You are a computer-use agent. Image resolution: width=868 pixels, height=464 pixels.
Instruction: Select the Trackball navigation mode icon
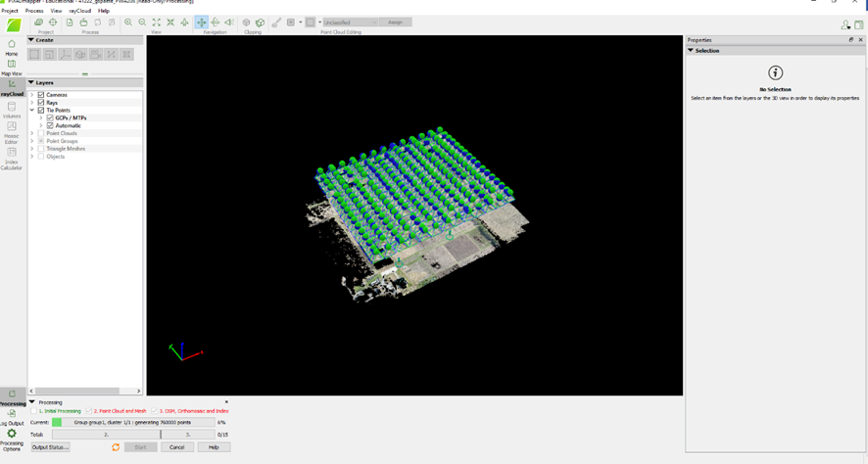(216, 23)
